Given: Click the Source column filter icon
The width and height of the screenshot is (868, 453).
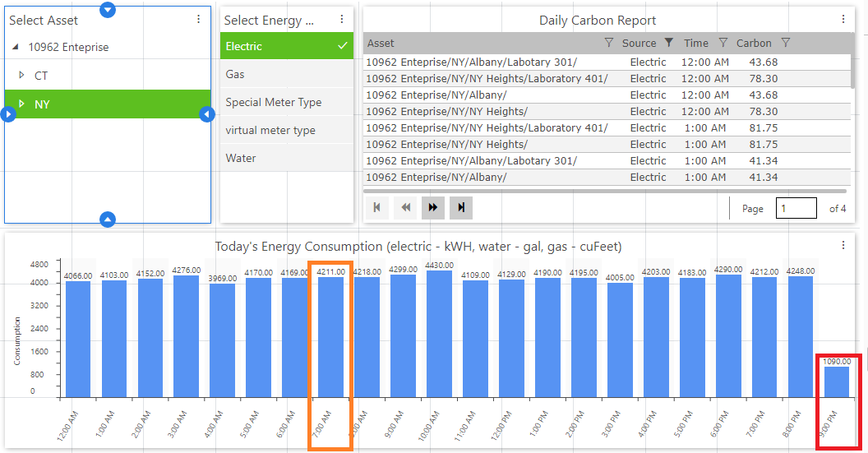Looking at the screenshot, I should tap(668, 43).
